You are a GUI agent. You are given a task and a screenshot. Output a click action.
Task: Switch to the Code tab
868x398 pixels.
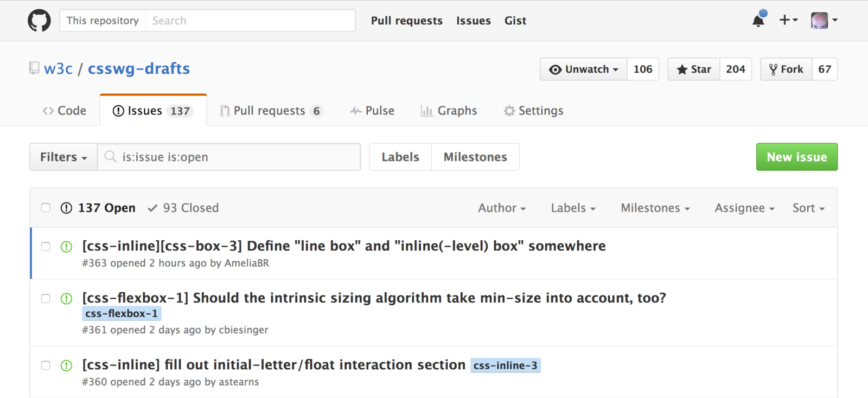pyautogui.click(x=65, y=111)
